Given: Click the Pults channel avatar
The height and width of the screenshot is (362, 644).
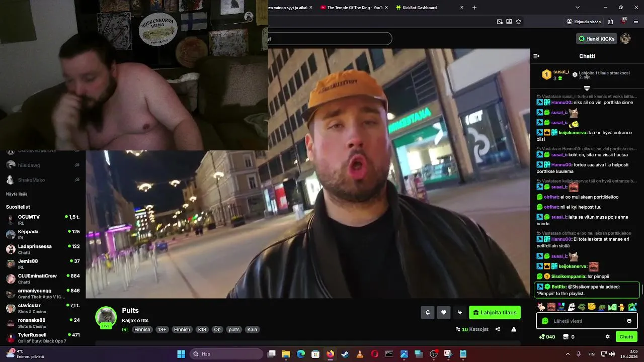Looking at the screenshot, I should coord(106,317).
